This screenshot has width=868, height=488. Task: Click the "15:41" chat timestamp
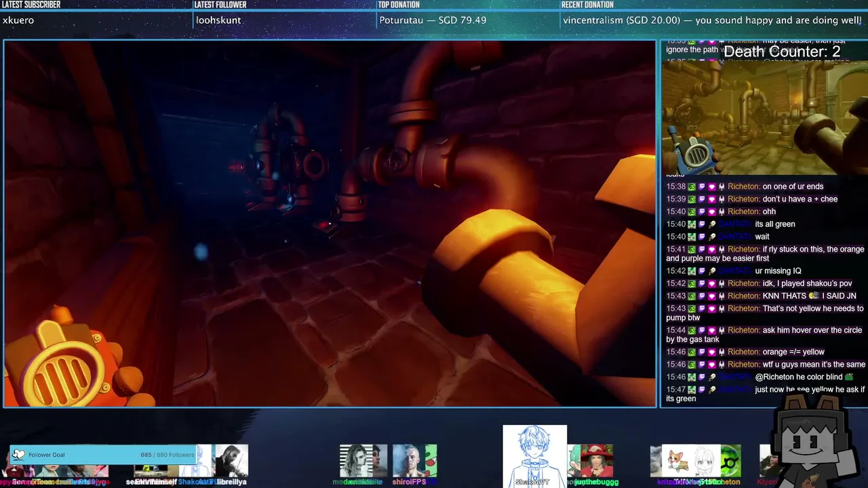pyautogui.click(x=676, y=249)
